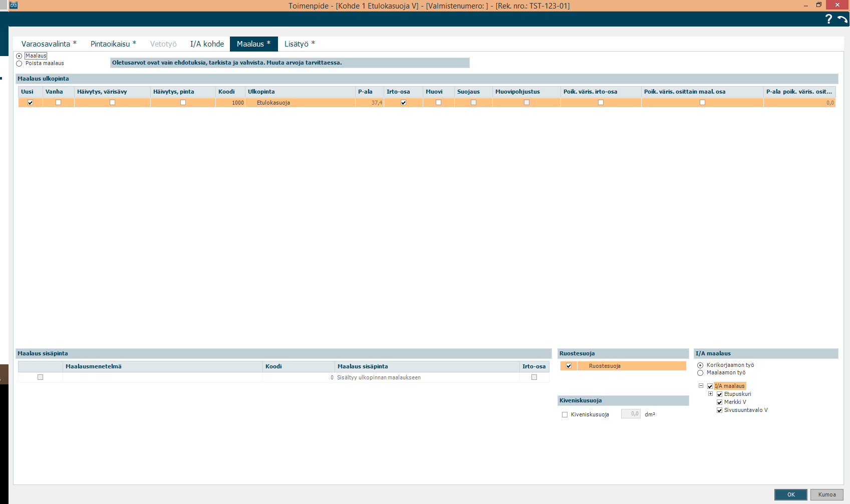
Task: Choose the Poista maalaus radio option
Action: tap(19, 64)
